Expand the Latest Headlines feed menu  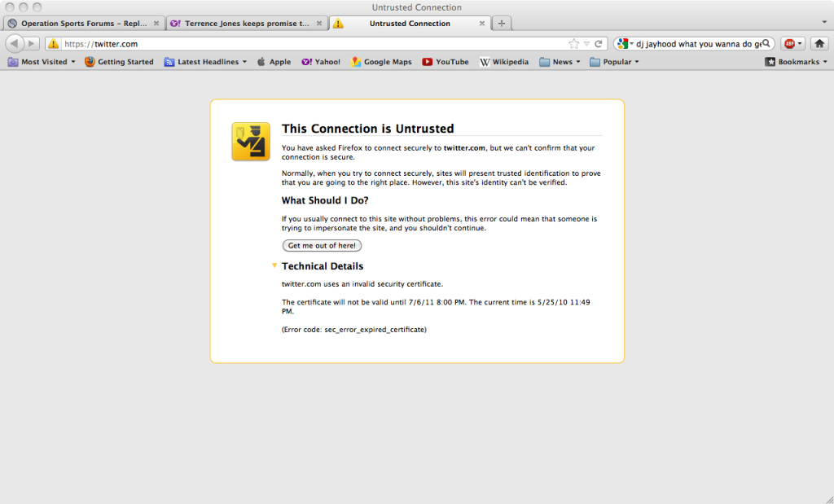point(205,62)
